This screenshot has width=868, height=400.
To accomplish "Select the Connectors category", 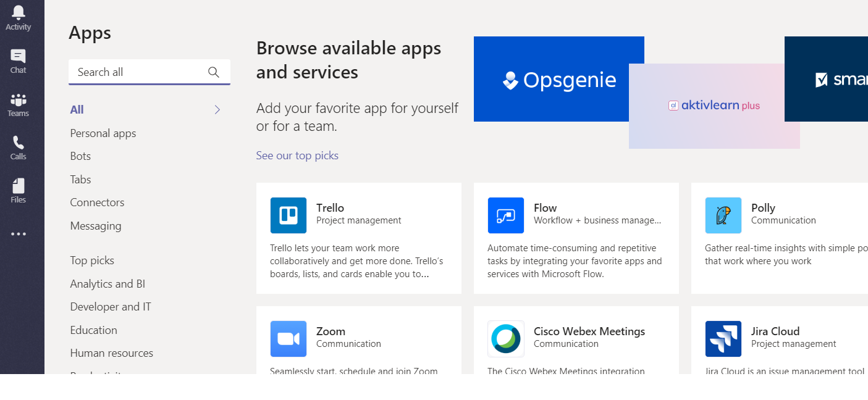I will pyautogui.click(x=97, y=202).
